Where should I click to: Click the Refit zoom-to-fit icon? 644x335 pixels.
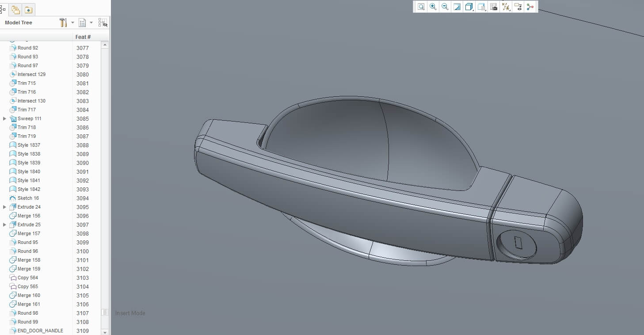421,7
